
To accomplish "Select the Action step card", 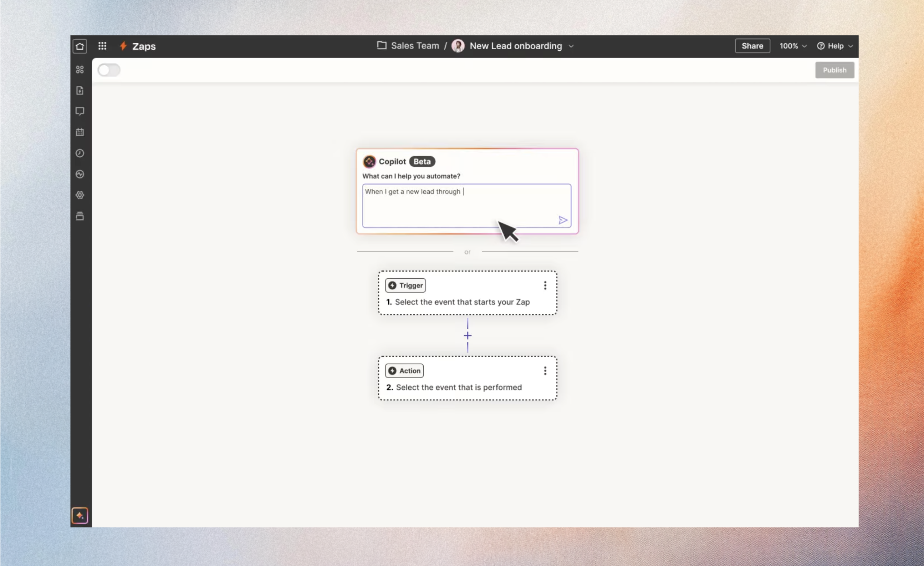I will [467, 378].
